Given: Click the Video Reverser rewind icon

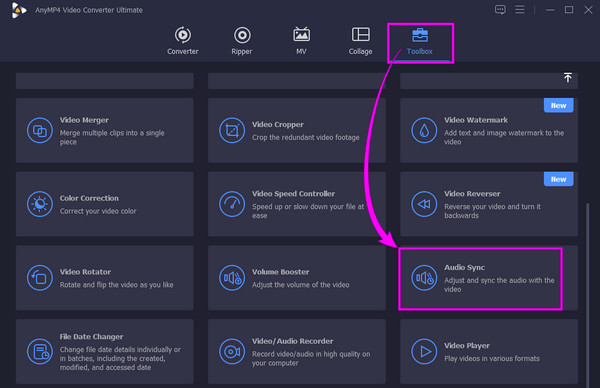Looking at the screenshot, I should point(424,204).
